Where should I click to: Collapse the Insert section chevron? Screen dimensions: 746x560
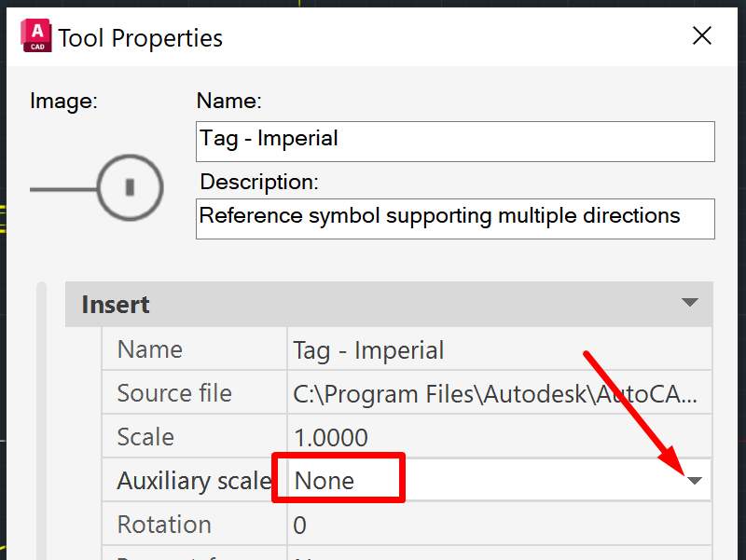click(x=690, y=303)
